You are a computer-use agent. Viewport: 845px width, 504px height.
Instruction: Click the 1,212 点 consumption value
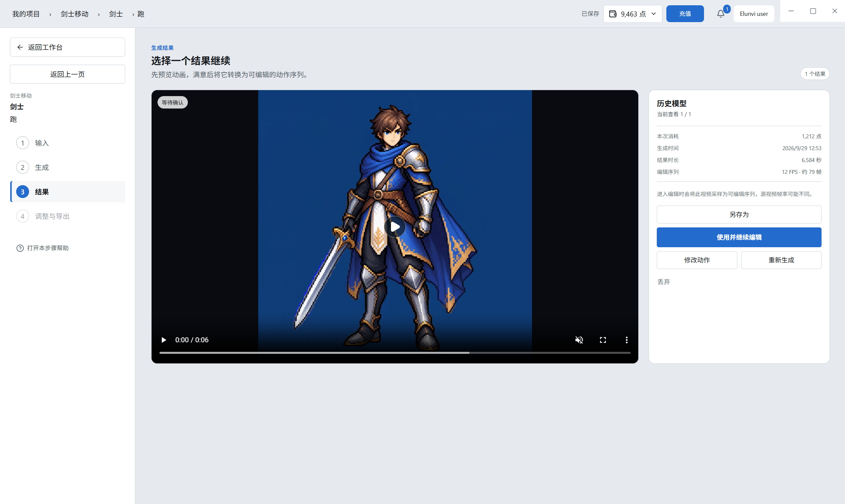click(x=811, y=137)
